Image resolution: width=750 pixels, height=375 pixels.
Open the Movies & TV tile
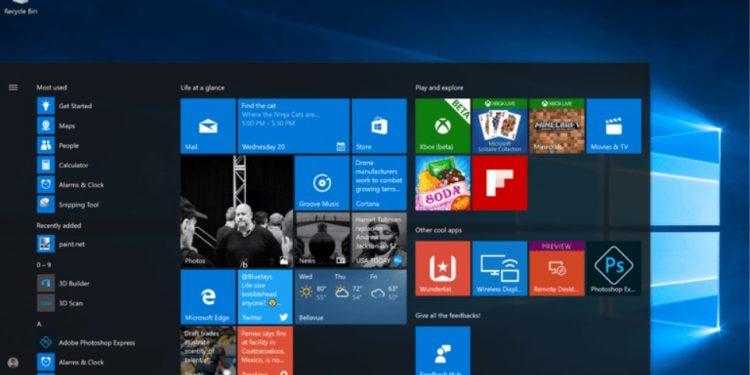click(614, 126)
